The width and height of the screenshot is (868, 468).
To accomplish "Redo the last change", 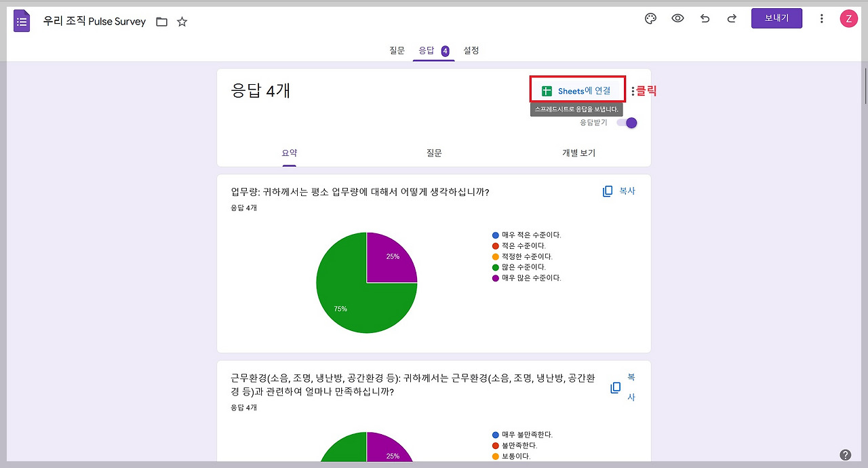I will tap(732, 19).
